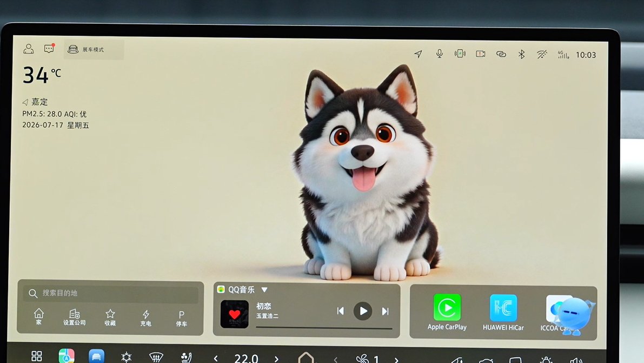Play the song 初恋
This screenshot has height=363, width=644.
[x=363, y=311]
